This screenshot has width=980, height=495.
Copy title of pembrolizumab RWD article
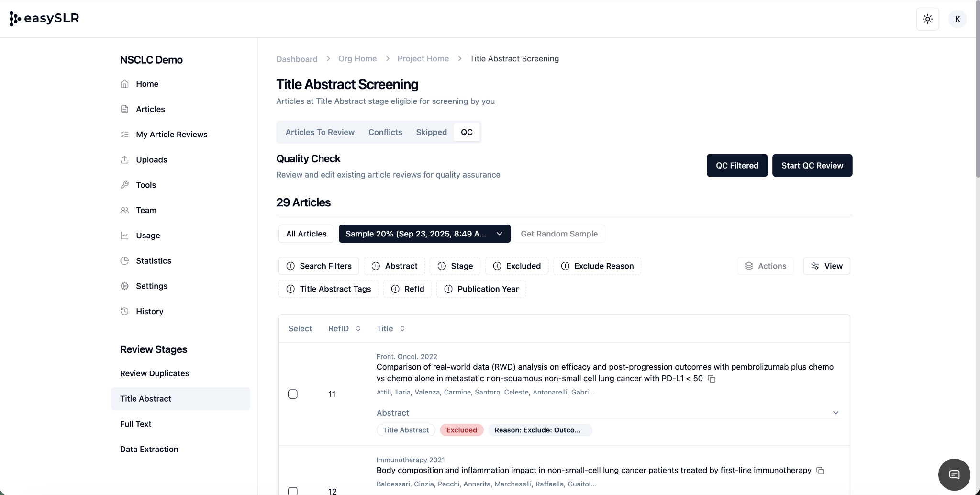coord(712,379)
